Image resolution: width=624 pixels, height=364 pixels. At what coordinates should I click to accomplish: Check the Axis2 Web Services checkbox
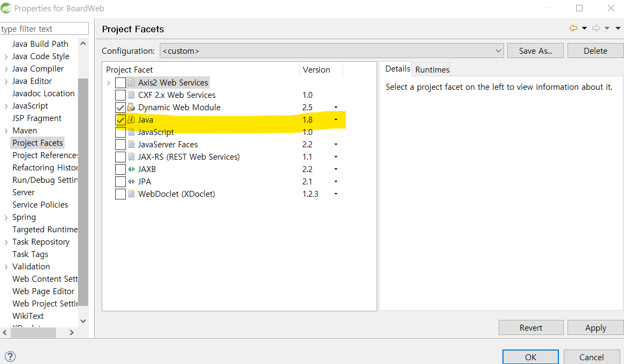pos(120,83)
